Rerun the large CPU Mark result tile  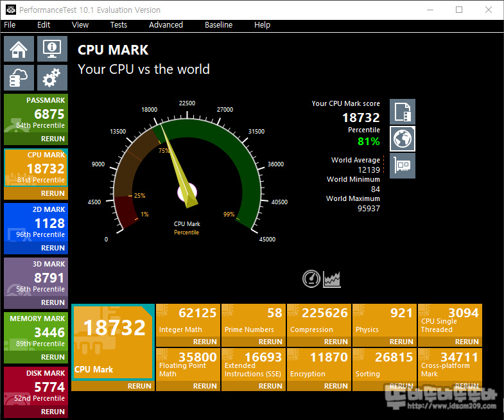click(139, 386)
